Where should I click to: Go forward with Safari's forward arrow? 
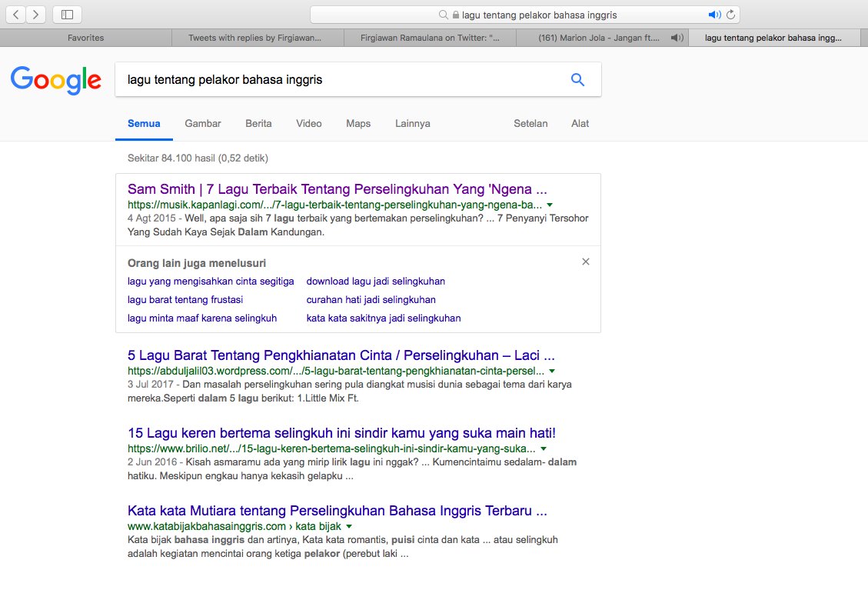click(35, 15)
